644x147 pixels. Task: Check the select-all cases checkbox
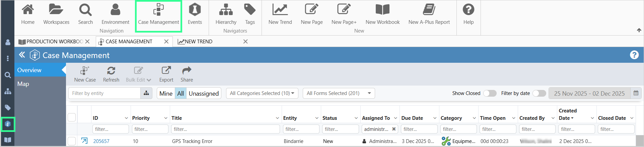(72, 117)
